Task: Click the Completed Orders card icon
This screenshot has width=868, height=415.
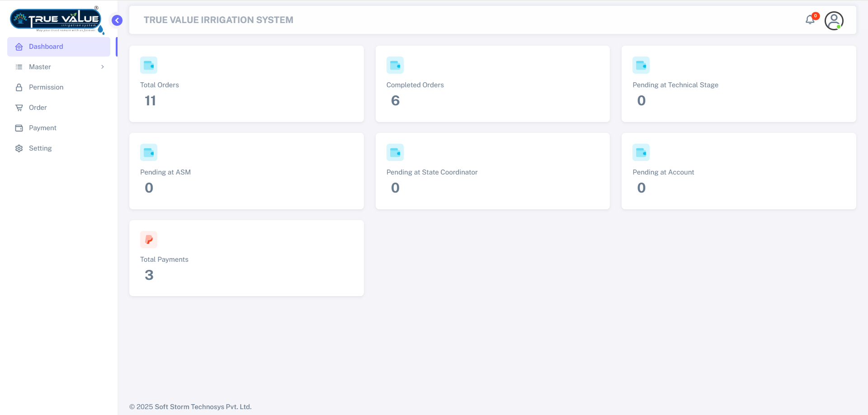Action: [x=395, y=65]
